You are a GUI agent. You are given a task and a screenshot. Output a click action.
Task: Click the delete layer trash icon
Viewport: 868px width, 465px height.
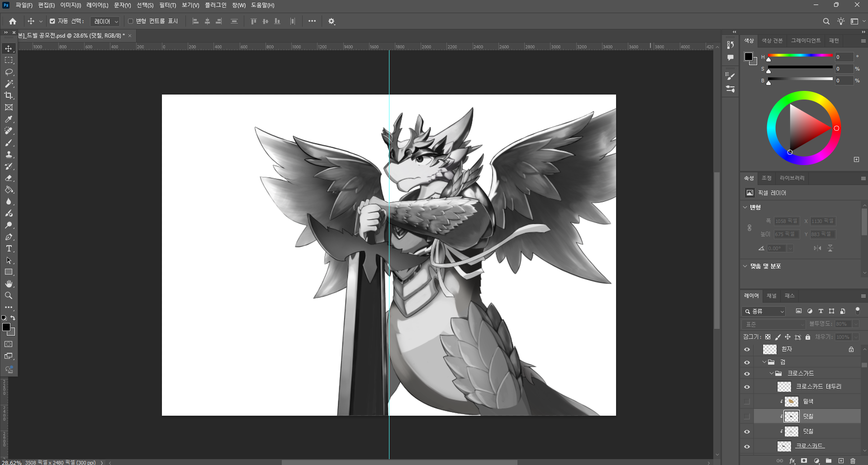[x=853, y=461]
